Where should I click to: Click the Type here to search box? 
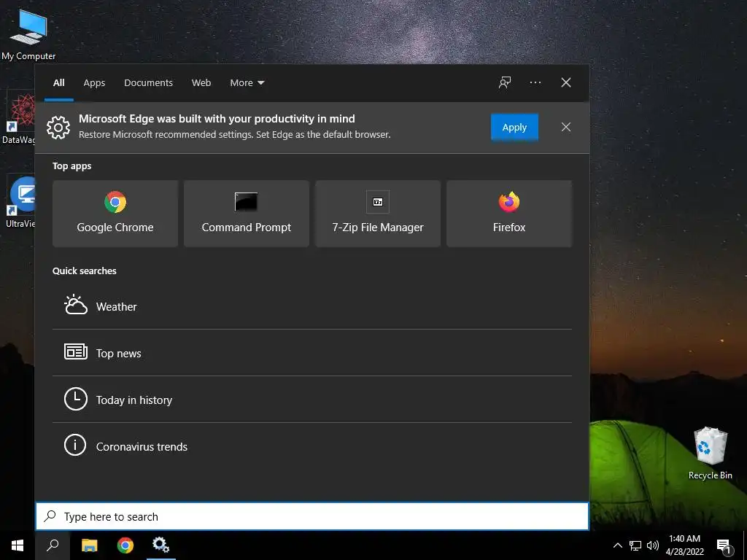312,516
